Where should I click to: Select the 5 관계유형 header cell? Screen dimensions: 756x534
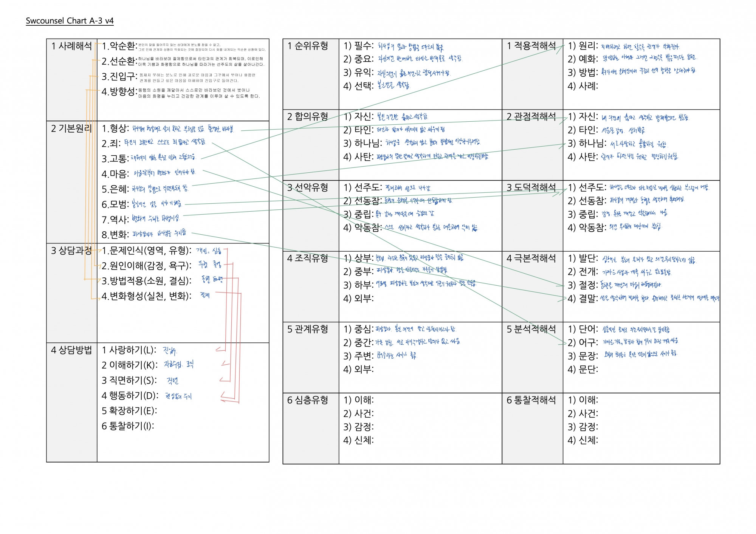[x=308, y=329]
